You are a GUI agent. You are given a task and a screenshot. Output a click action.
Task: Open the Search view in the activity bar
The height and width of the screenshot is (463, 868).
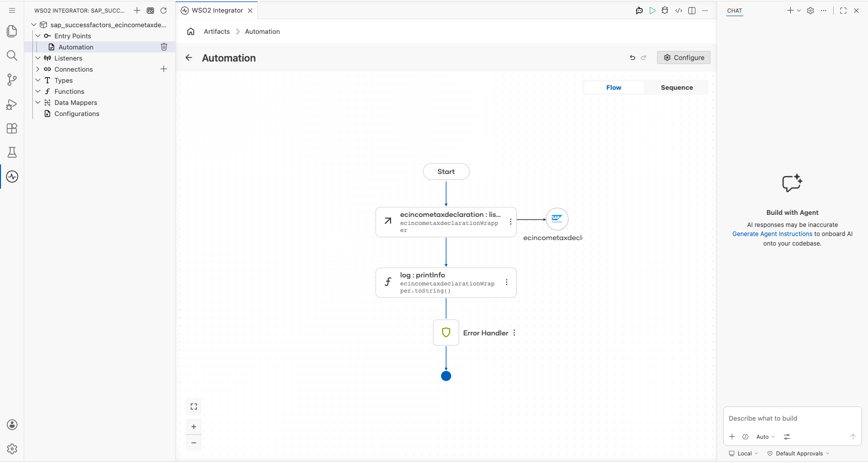pos(12,55)
